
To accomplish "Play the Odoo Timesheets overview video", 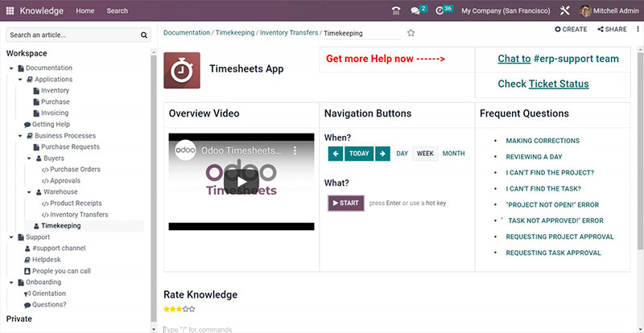I will 241,180.
